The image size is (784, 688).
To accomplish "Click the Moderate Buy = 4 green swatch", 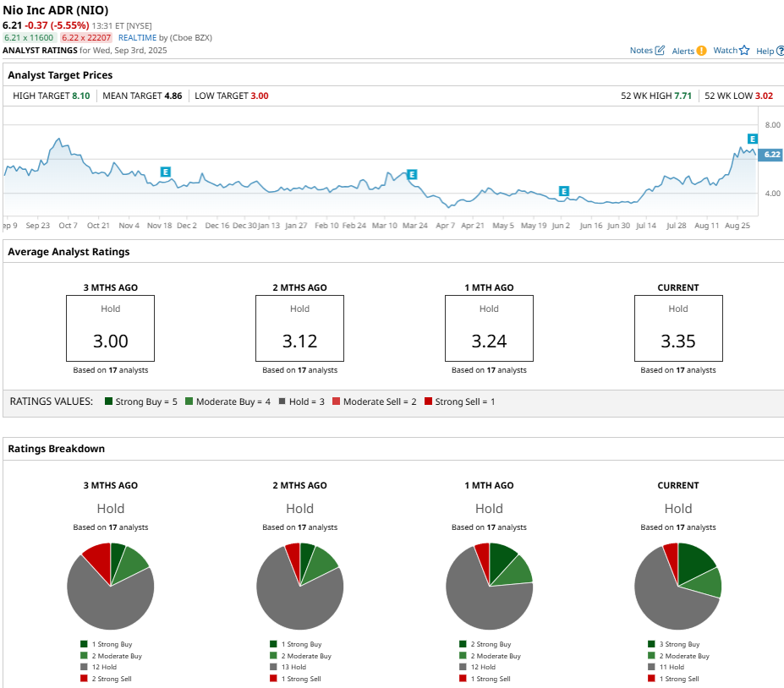I will point(189,401).
